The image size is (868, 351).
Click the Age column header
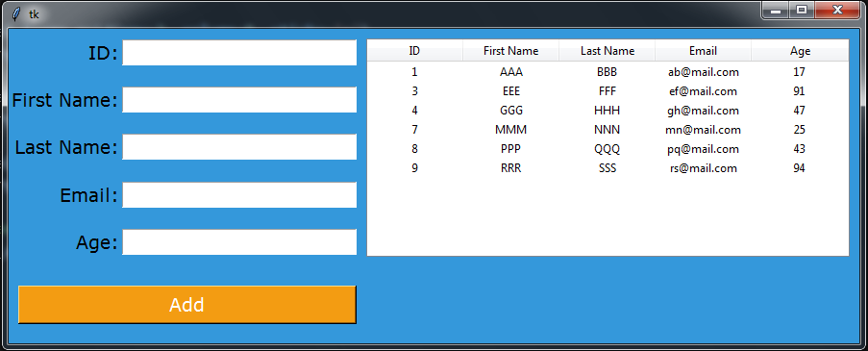[x=800, y=51]
